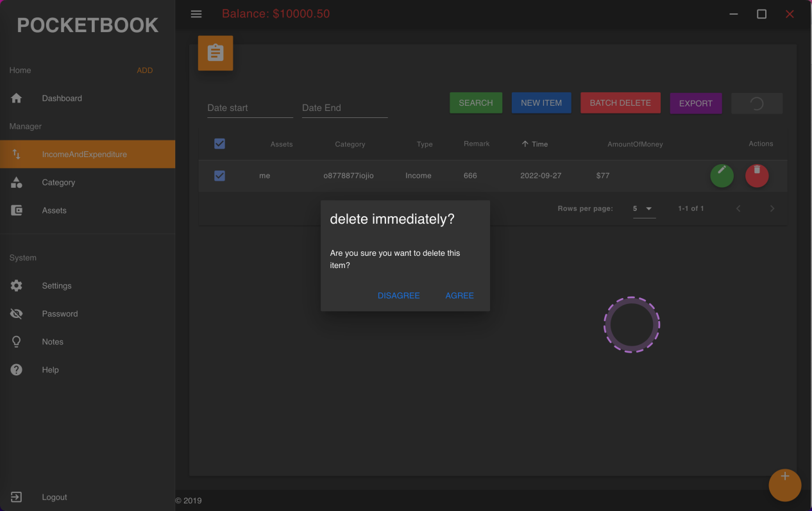Click the Logout exit icon
This screenshot has width=812, height=511.
tap(17, 497)
